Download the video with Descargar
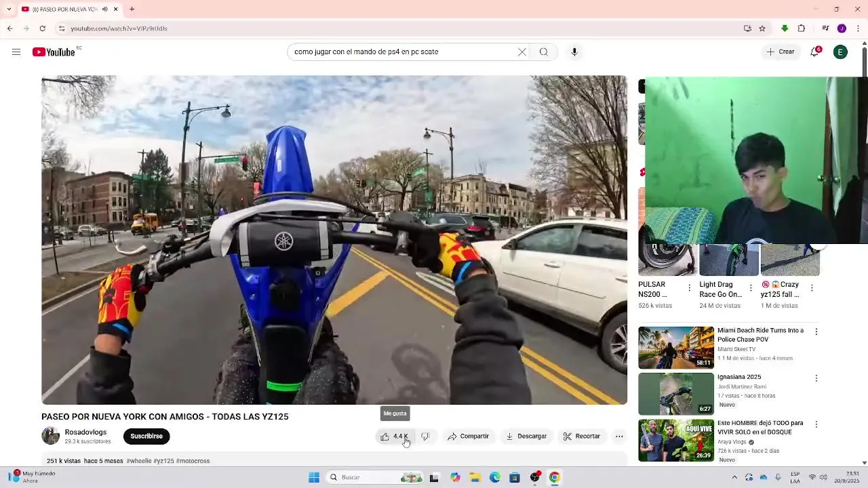Viewport: 868px width, 488px height. (526, 436)
